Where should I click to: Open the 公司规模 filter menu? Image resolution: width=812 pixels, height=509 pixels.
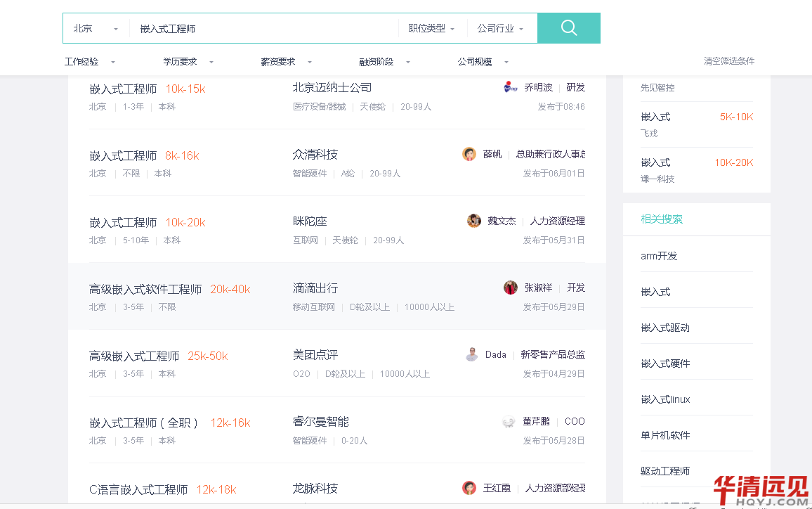click(483, 62)
